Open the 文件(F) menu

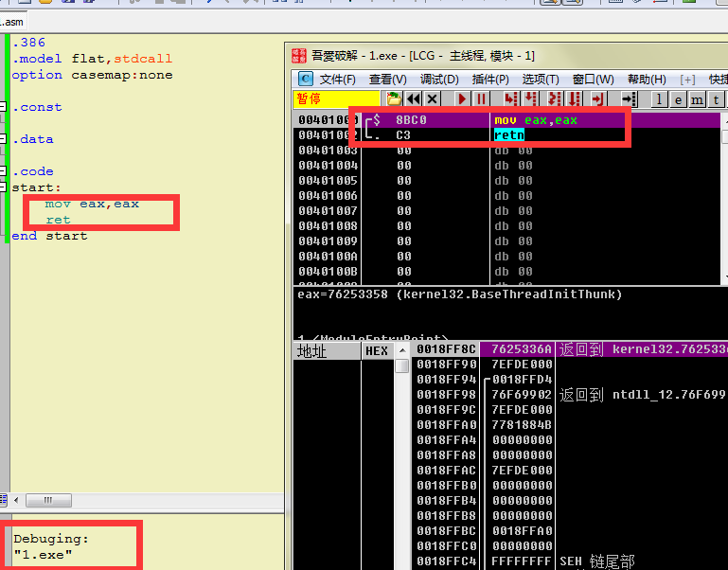click(338, 80)
